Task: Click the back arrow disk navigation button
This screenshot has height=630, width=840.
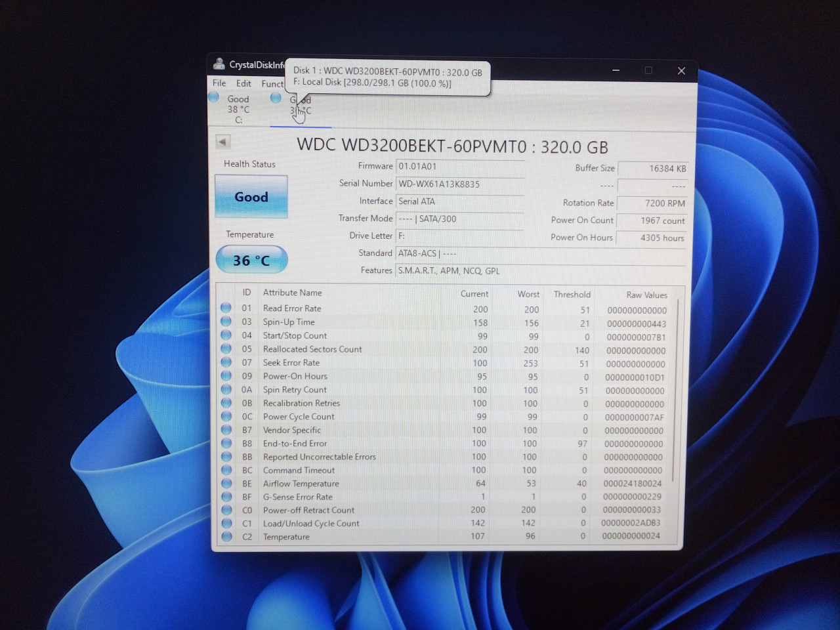Action: coord(222,142)
